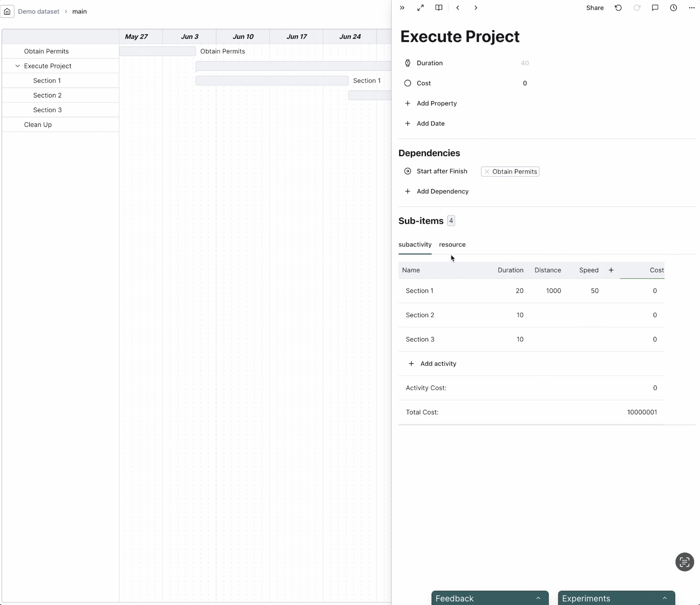Remove the Obtain Permits dependency

[x=487, y=172]
